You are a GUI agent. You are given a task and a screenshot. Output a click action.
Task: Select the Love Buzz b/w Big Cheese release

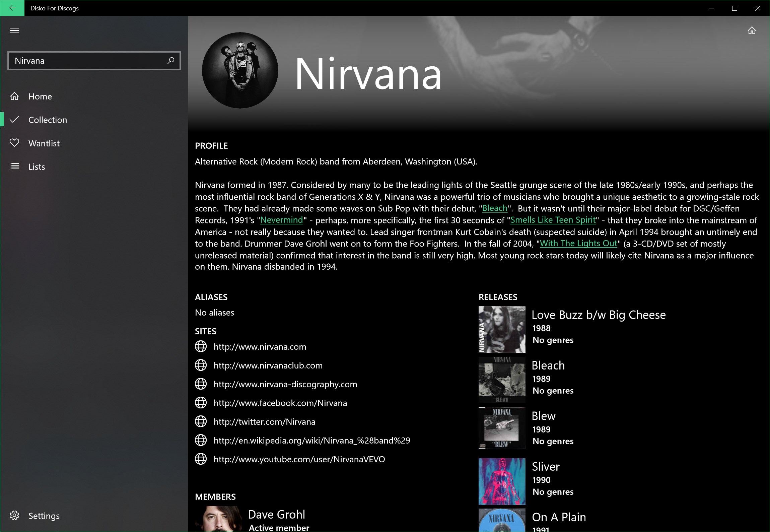point(598,315)
